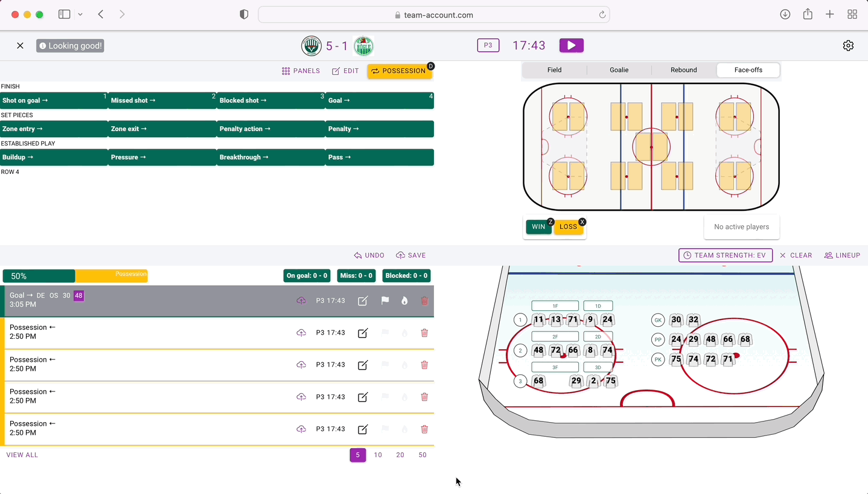868x494 pixels.
Task: Switch to the Rebound tab
Action: [683, 70]
